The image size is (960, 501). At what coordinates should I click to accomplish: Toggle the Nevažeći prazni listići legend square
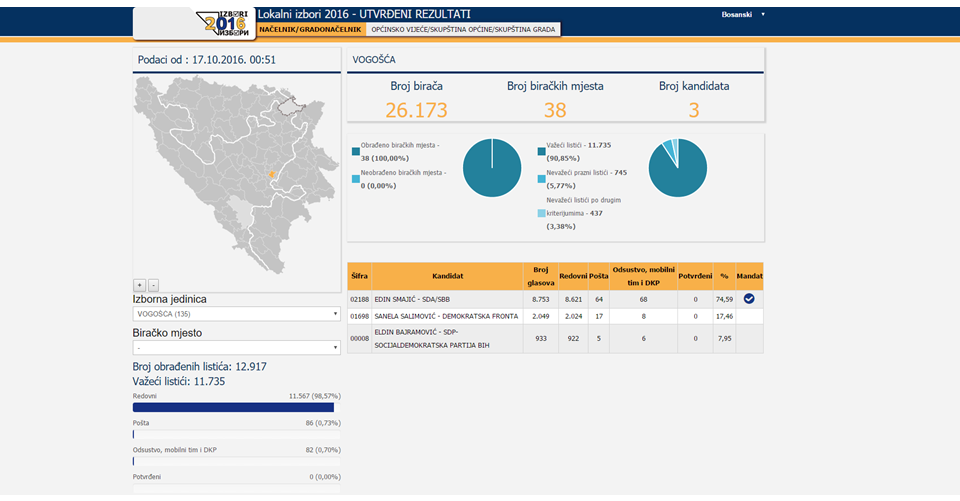[x=541, y=179]
